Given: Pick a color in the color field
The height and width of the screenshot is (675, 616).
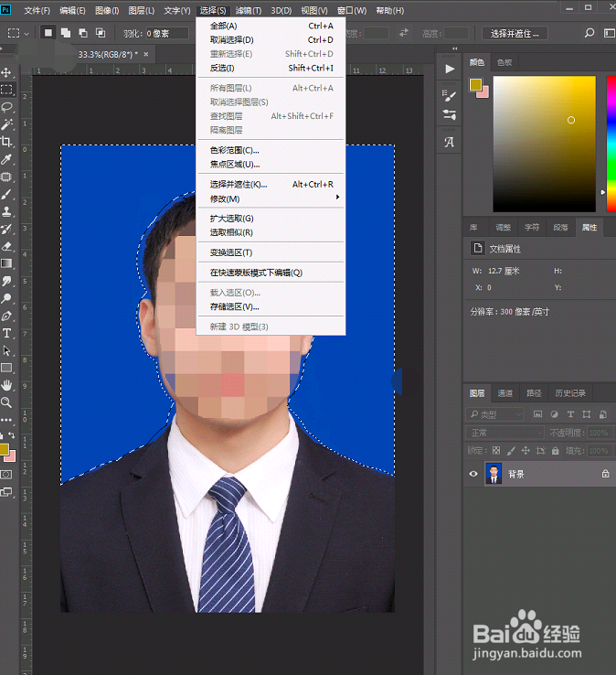Looking at the screenshot, I should click(544, 144).
